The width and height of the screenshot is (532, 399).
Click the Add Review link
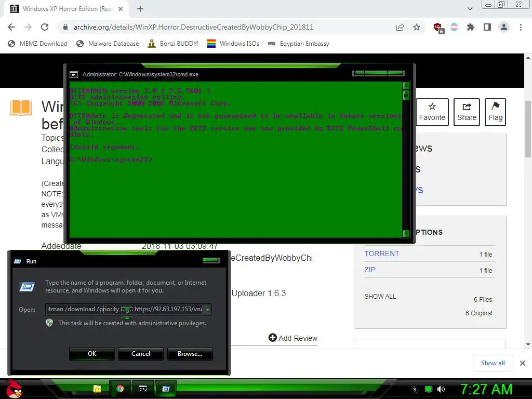(x=293, y=338)
